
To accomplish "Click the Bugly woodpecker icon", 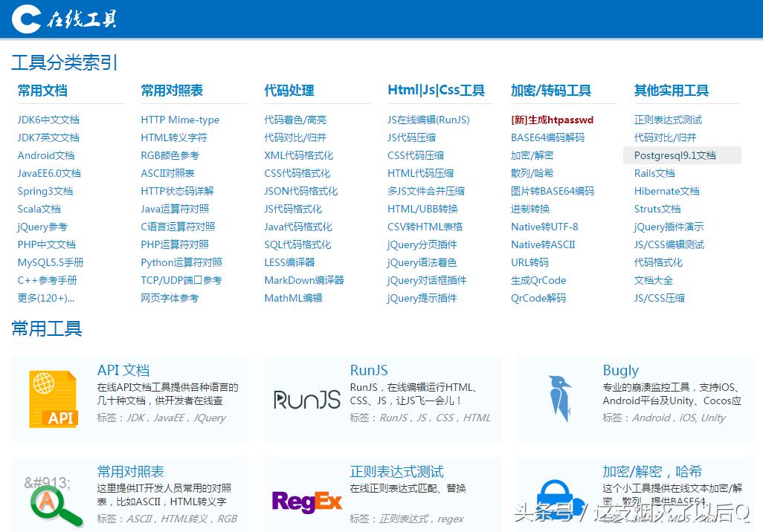I will (x=559, y=398).
